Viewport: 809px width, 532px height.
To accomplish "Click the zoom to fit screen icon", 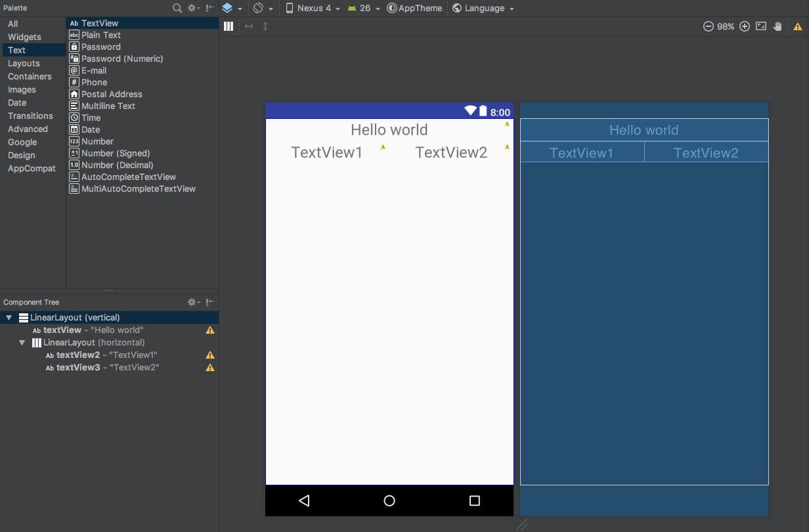I will 760,26.
